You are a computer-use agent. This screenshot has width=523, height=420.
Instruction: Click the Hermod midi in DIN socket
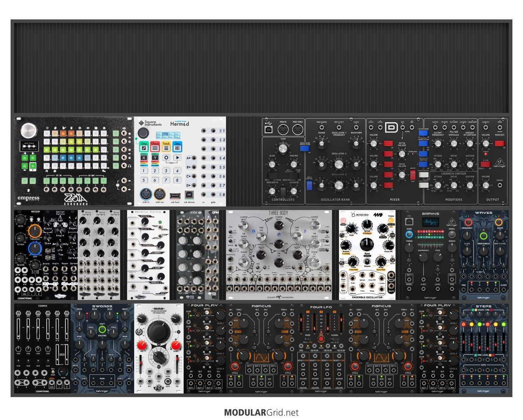(x=146, y=194)
